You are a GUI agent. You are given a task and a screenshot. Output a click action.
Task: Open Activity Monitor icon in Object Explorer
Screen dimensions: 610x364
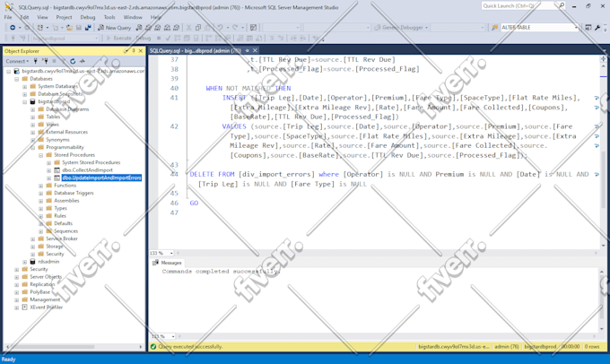[x=83, y=61]
